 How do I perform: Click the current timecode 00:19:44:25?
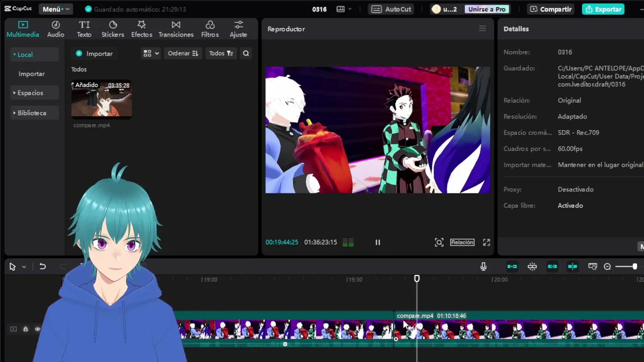pos(282,242)
